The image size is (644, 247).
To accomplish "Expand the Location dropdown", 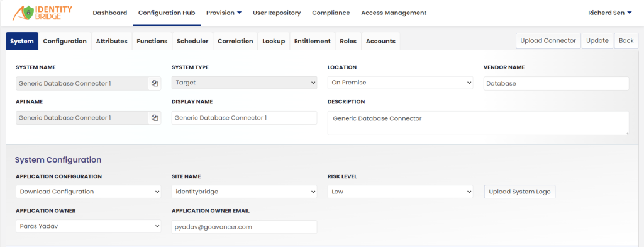I will coord(400,83).
